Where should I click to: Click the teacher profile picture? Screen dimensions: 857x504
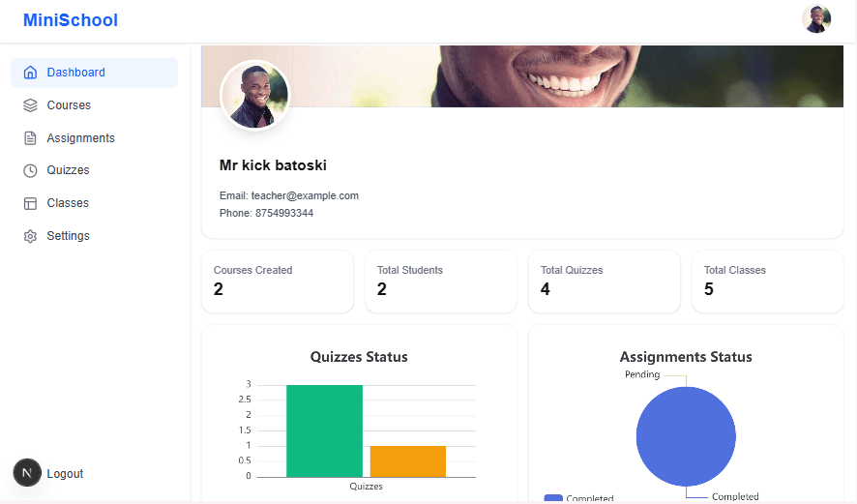[255, 95]
